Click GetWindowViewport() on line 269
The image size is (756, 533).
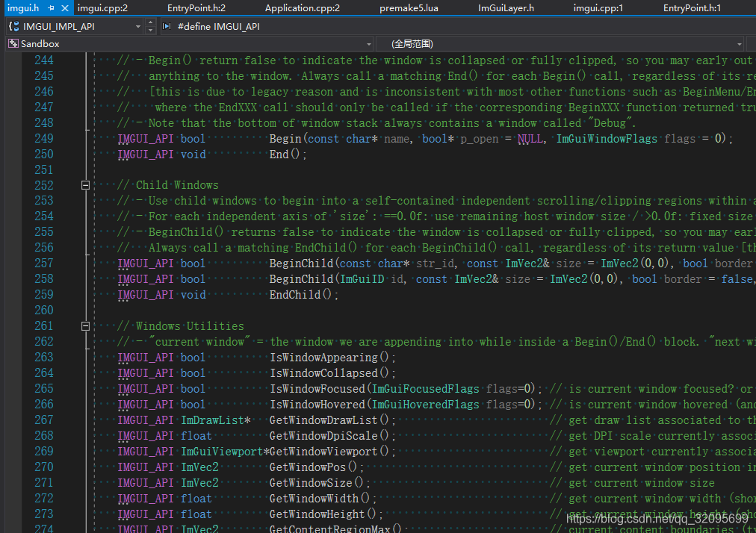(332, 451)
